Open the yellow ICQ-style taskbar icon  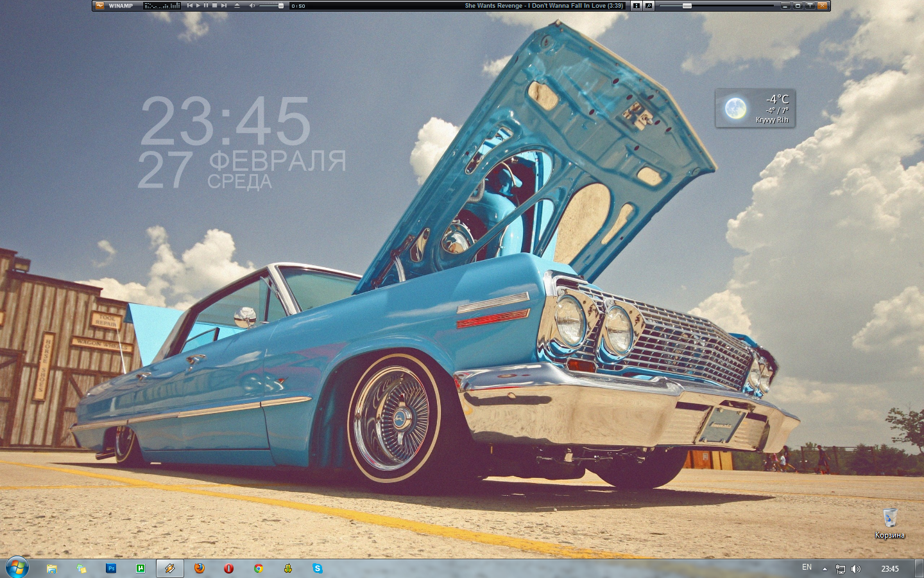coord(288,568)
